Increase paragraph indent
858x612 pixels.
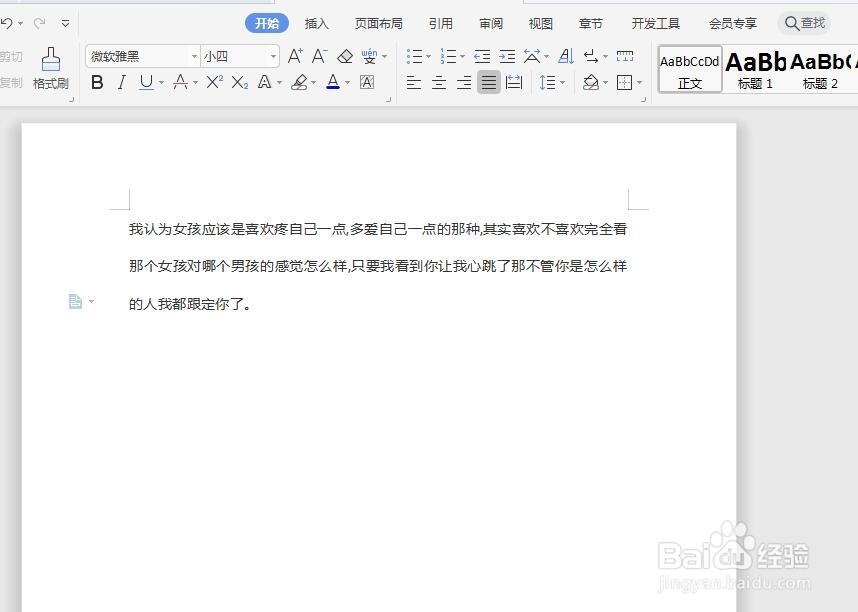tap(509, 56)
